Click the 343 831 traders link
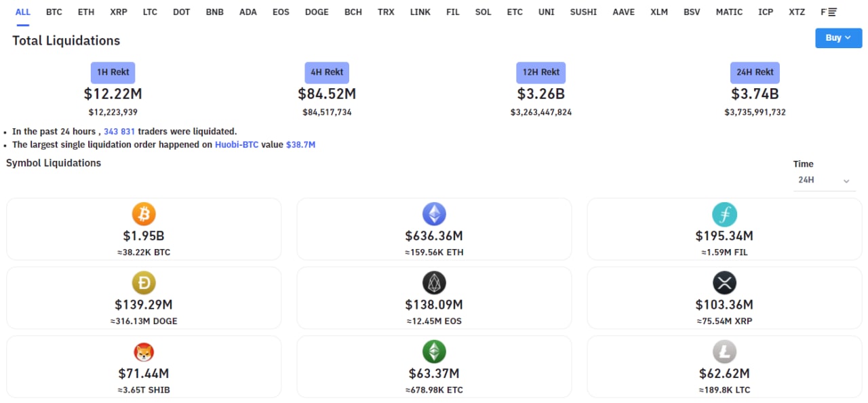The image size is (868, 403). [x=119, y=132]
